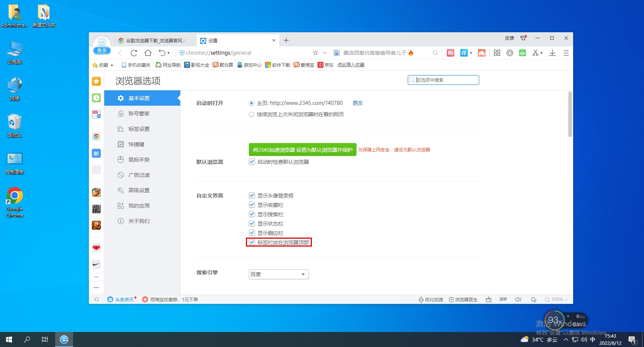Open 浏览器医生 in status bar
Screen dimensions: 644x347
[463, 299]
